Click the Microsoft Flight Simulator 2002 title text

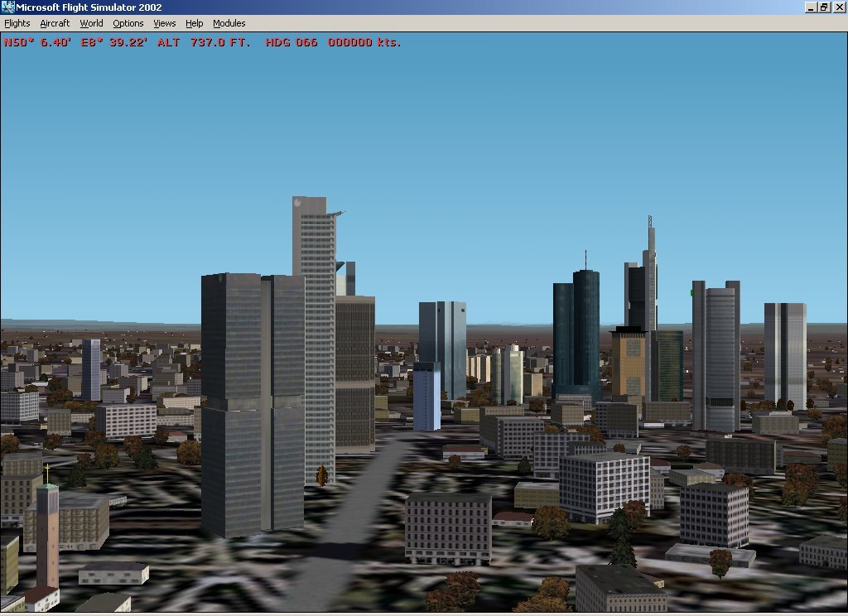tap(89, 7)
